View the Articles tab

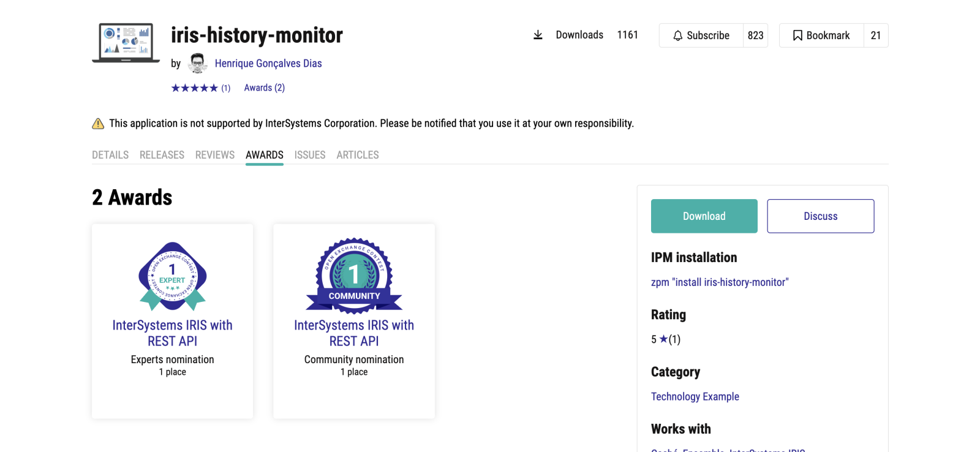pos(358,155)
